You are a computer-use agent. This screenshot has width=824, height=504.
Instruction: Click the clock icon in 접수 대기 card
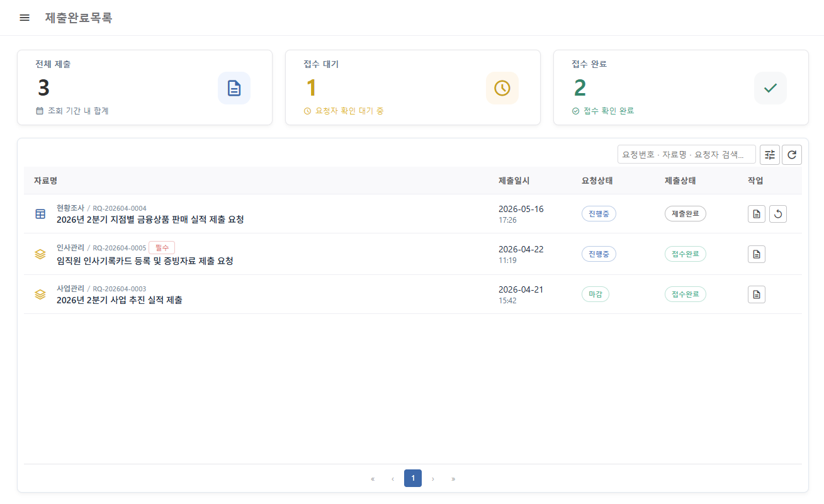(502, 88)
